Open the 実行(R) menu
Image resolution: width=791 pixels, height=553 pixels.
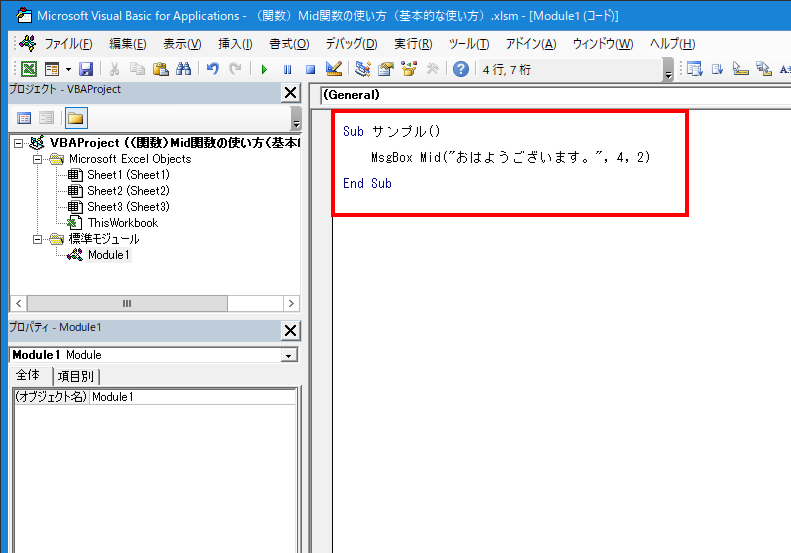pos(413,44)
